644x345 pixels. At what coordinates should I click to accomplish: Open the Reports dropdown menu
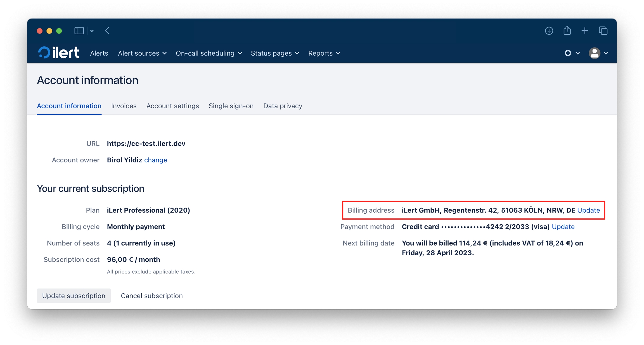tap(324, 53)
